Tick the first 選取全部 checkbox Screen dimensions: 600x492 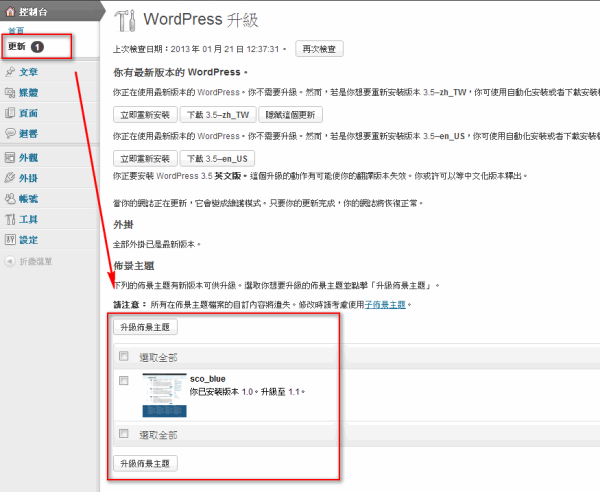click(x=124, y=356)
